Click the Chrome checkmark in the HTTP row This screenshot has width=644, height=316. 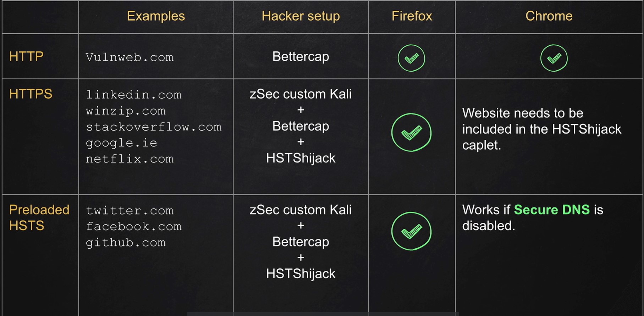(x=554, y=58)
